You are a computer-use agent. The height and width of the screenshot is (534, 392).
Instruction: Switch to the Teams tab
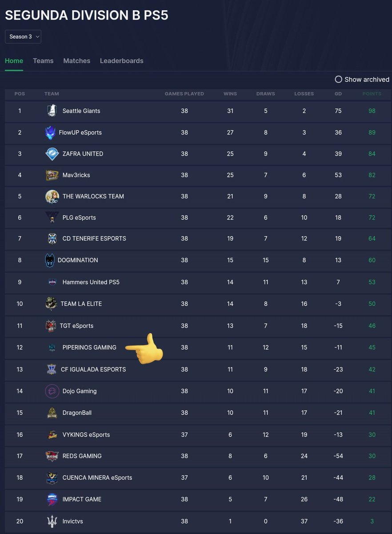pyautogui.click(x=43, y=61)
